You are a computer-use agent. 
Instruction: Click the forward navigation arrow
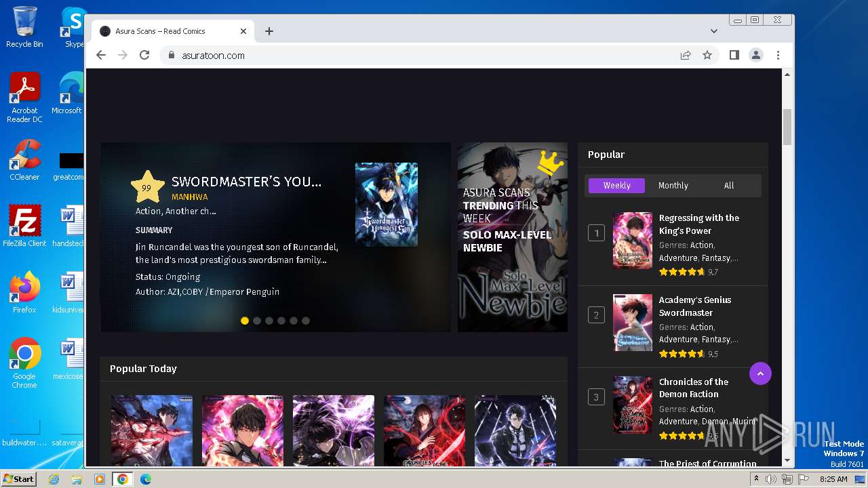point(123,56)
